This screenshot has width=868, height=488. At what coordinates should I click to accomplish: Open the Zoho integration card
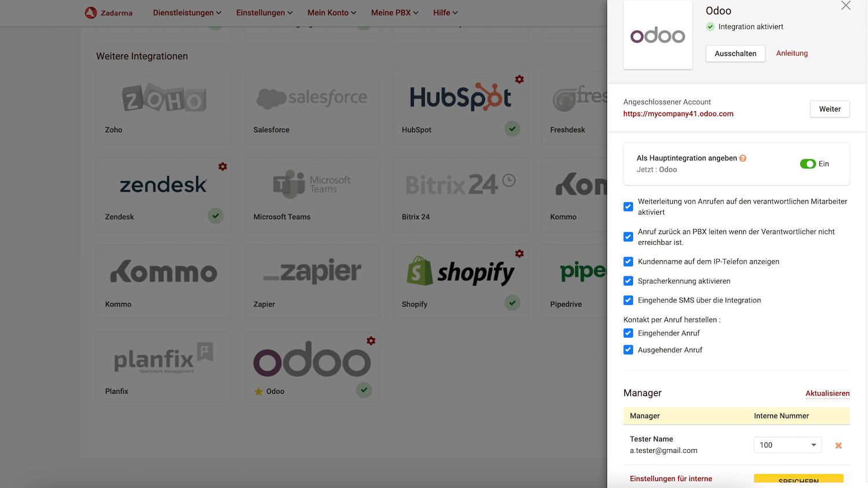(x=164, y=108)
